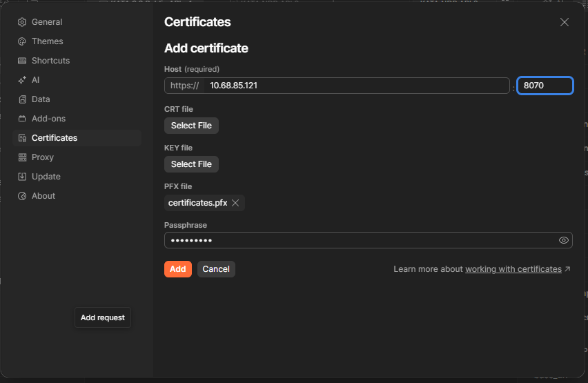588x383 pixels.
Task: Click the KEY file label
Action: [x=178, y=148]
